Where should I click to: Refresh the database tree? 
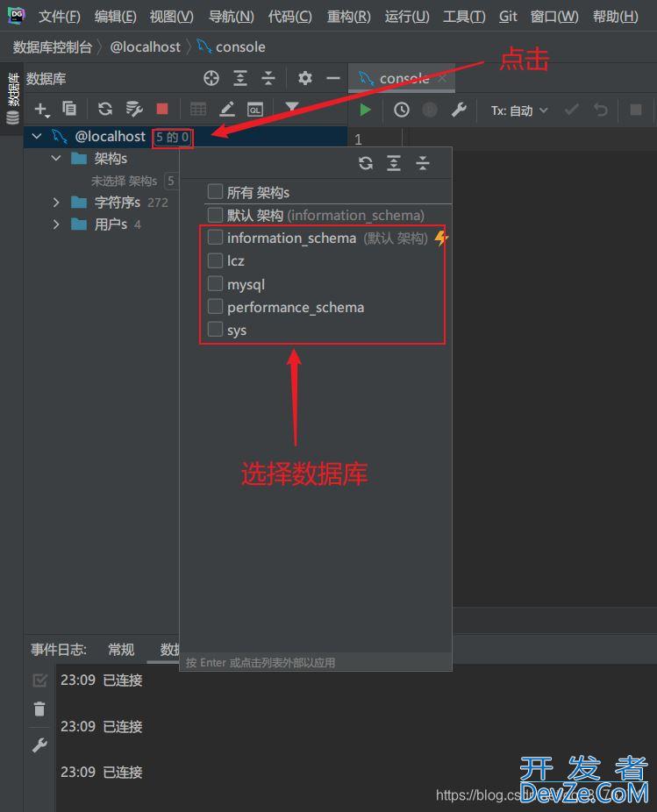coord(105,109)
